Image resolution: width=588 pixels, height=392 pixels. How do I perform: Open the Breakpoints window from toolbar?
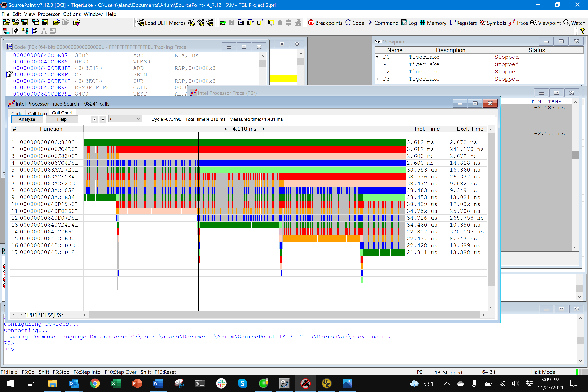coord(325,23)
